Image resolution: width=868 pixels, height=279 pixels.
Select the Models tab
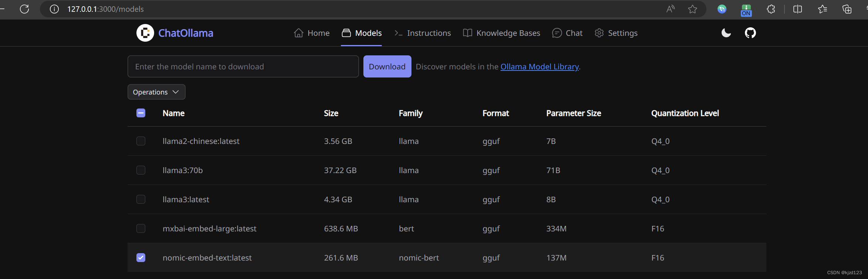(362, 33)
